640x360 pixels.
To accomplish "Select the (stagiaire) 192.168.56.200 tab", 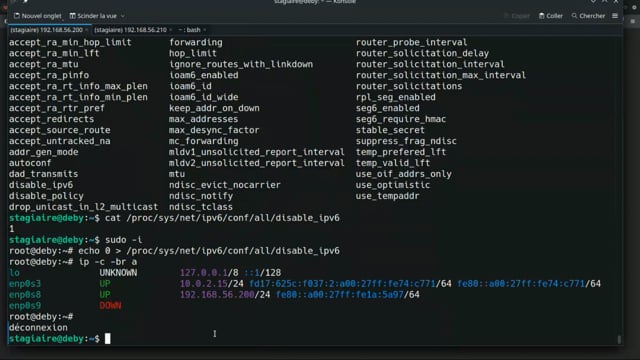I will (x=46, y=30).
